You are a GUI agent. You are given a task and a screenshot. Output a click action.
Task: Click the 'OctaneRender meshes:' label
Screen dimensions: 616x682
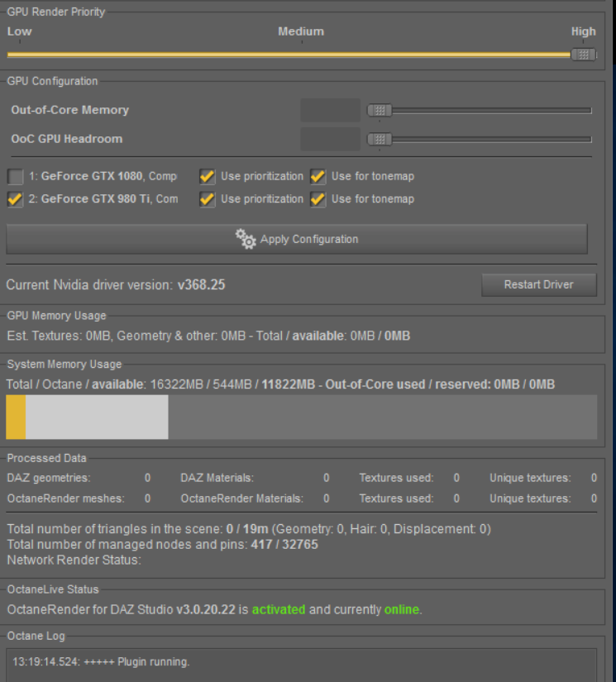[x=65, y=498]
